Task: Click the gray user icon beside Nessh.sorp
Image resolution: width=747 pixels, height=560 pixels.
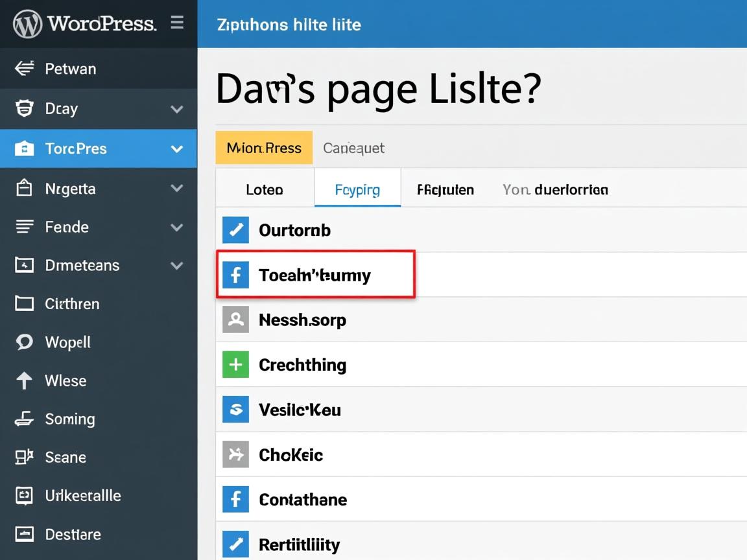Action: click(235, 320)
